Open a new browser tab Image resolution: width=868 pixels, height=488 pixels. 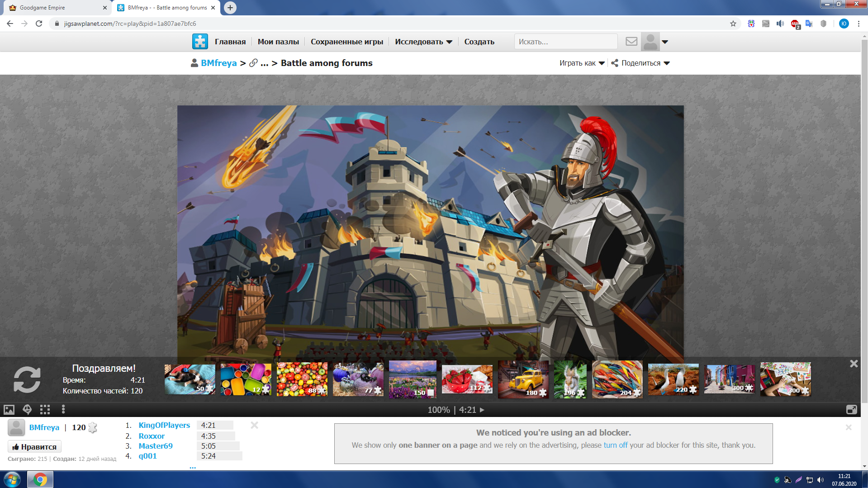pos(230,8)
